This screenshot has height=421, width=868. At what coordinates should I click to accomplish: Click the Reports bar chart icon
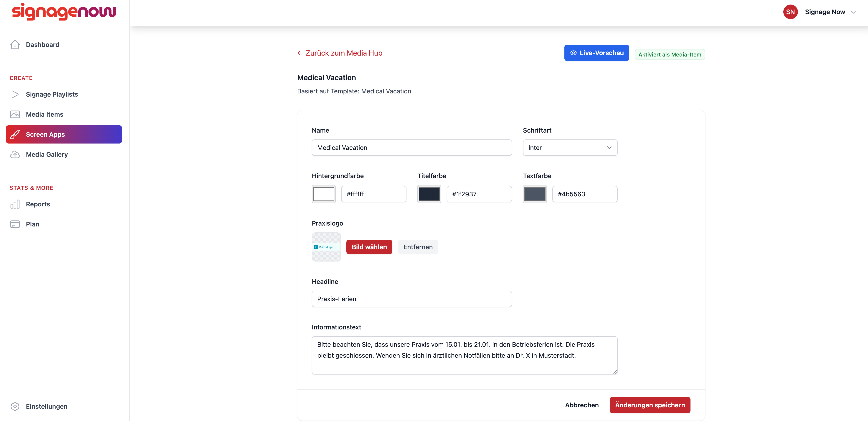15,204
